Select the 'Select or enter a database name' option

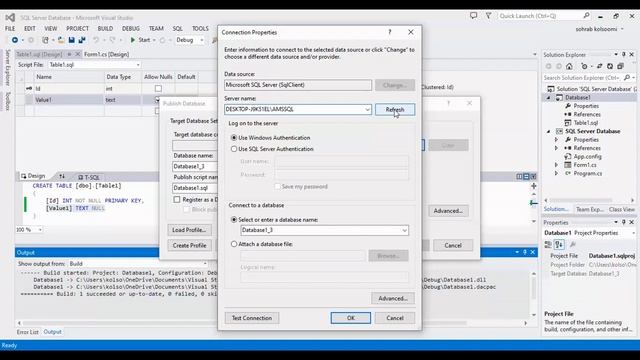pyautogui.click(x=234, y=220)
